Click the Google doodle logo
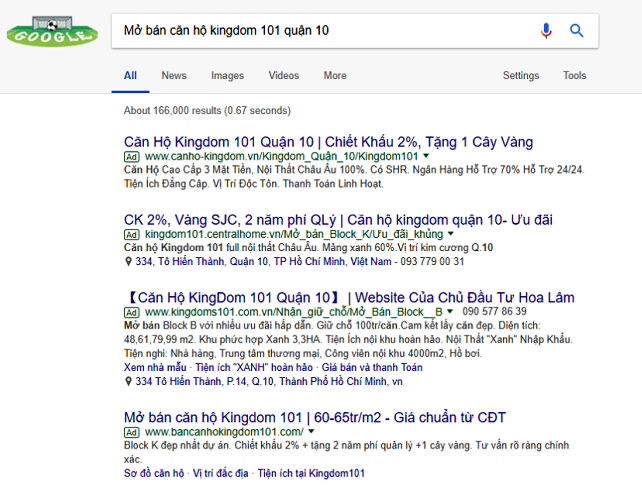This screenshot has width=642, height=491. 52,32
